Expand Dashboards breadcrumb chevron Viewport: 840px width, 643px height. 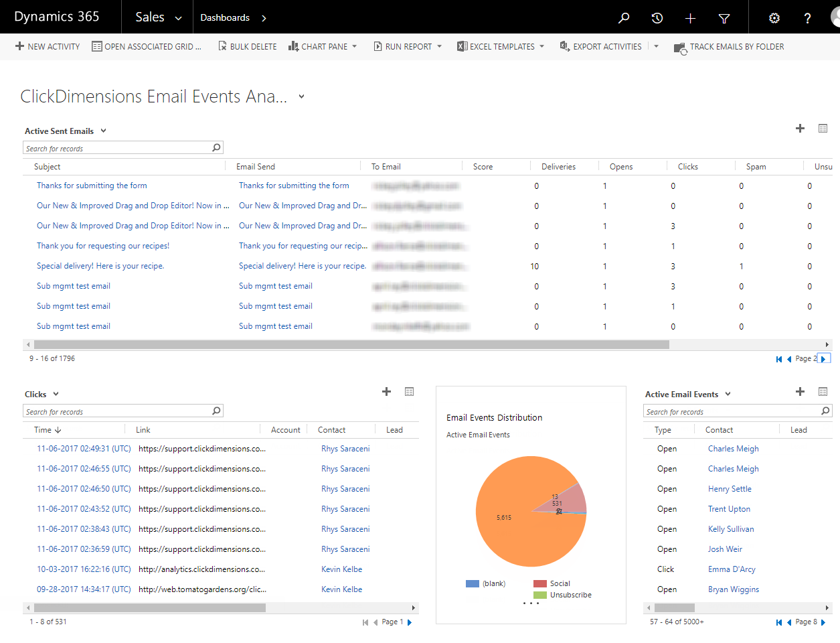click(x=264, y=18)
